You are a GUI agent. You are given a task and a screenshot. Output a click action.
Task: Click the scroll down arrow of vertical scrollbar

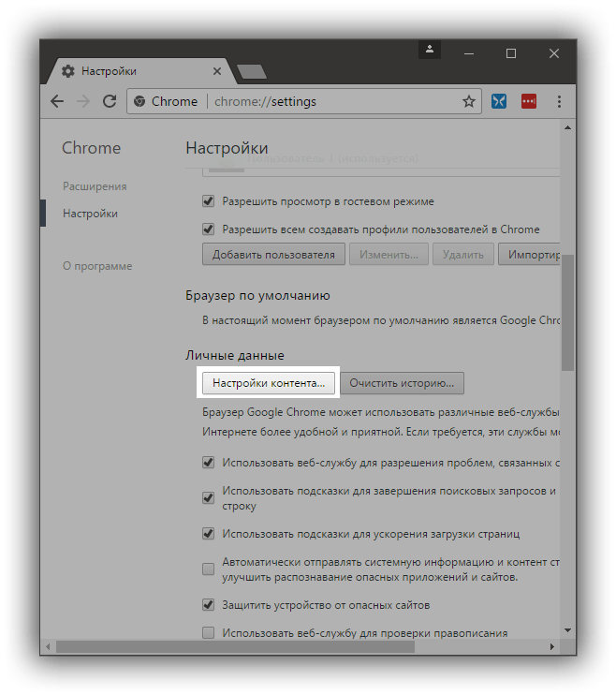[567, 630]
